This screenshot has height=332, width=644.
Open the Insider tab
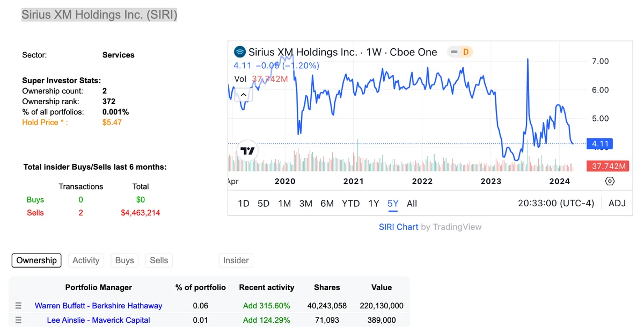[236, 261]
